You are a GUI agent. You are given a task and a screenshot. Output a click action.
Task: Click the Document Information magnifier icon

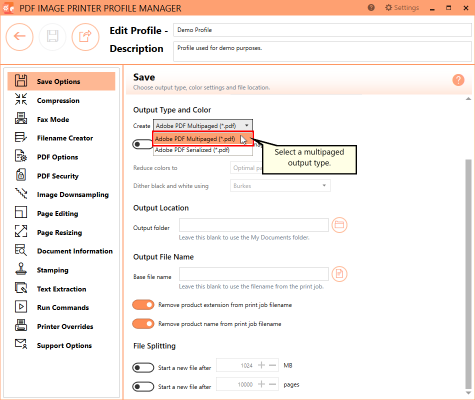pyautogui.click(x=21, y=250)
